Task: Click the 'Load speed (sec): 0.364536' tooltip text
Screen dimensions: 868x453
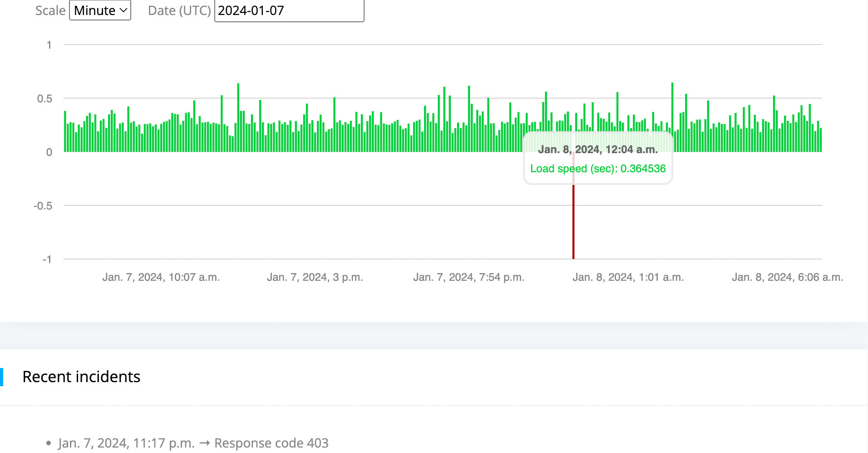Action: click(598, 169)
